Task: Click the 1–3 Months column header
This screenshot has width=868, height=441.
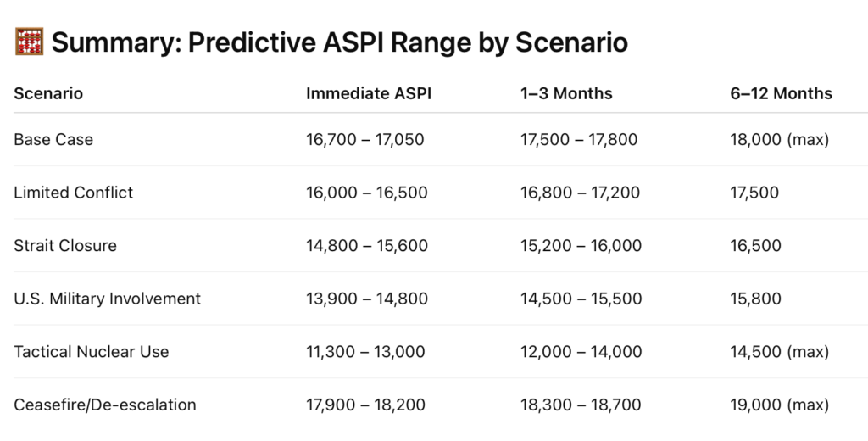Action: [x=566, y=93]
